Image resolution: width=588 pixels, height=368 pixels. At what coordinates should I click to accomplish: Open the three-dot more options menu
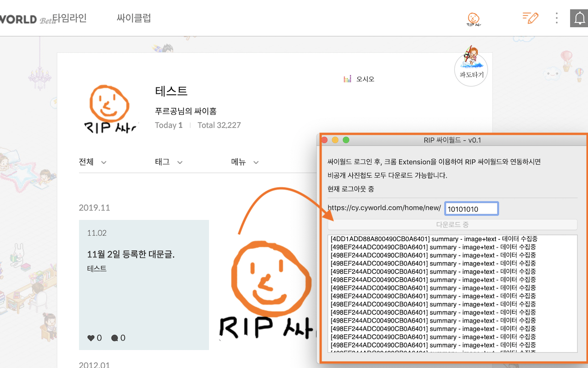pos(557,18)
